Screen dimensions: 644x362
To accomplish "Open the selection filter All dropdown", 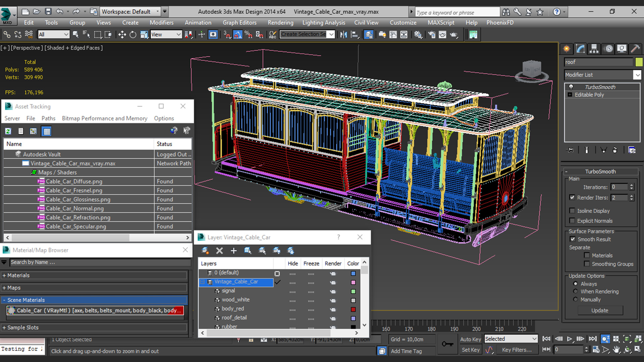I will (x=54, y=35).
